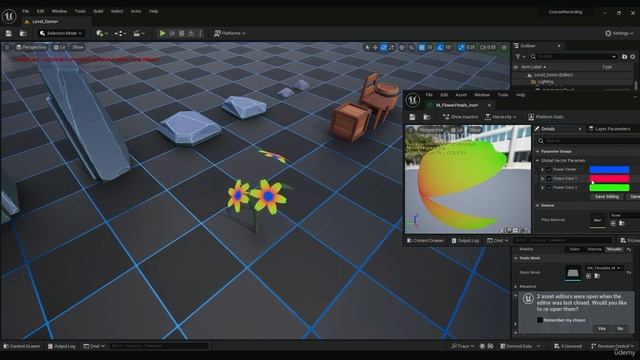The height and width of the screenshot is (360, 640).
Task: Toggle the Flower Color 1 parameter checkbox
Action: pos(549,178)
